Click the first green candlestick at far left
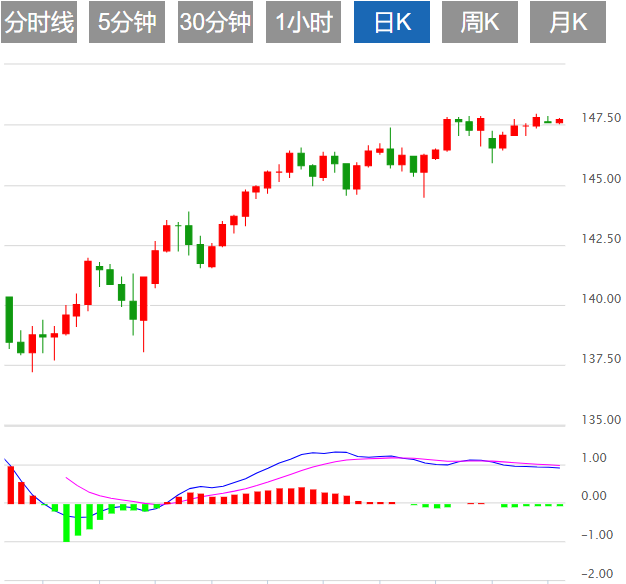This screenshot has height=584, width=626. [9, 320]
